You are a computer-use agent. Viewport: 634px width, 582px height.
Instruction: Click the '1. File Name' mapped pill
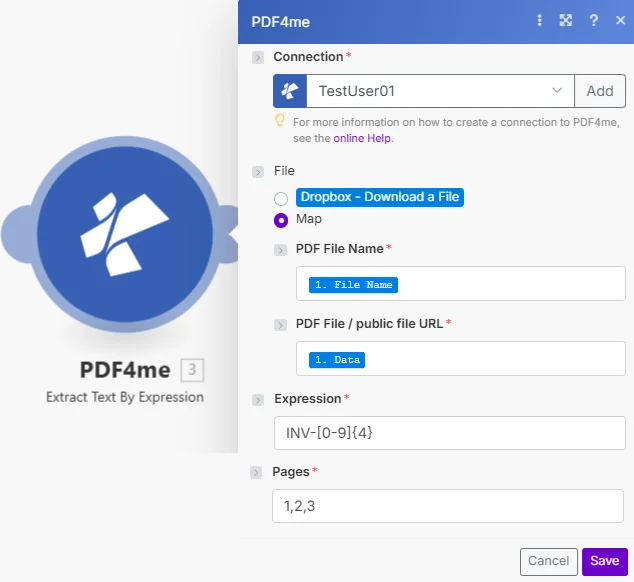353,285
